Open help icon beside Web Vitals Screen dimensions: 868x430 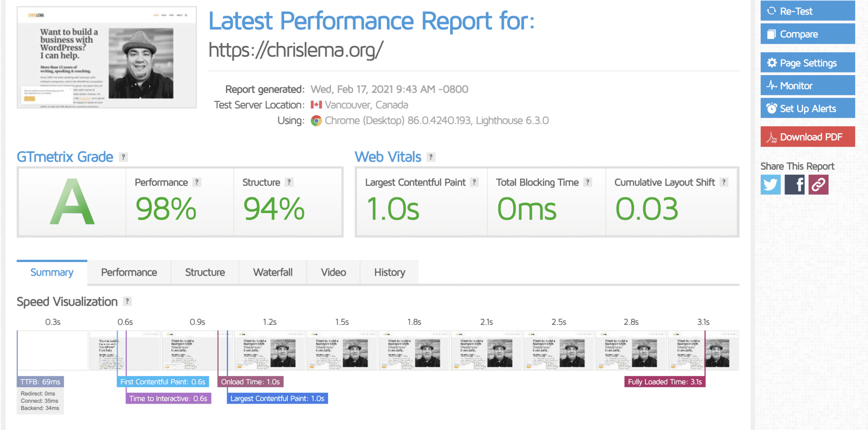[431, 157]
